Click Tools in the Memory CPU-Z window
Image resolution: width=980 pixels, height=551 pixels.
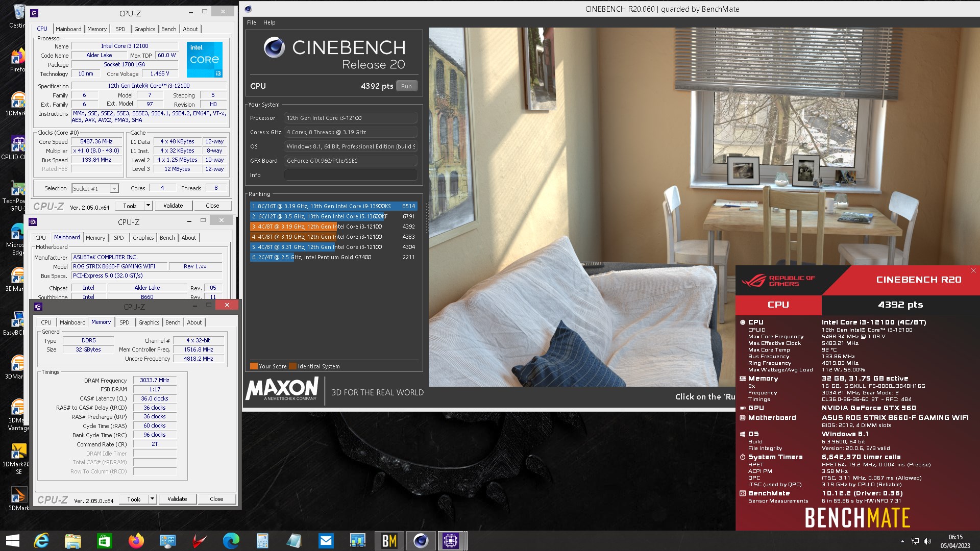(134, 499)
